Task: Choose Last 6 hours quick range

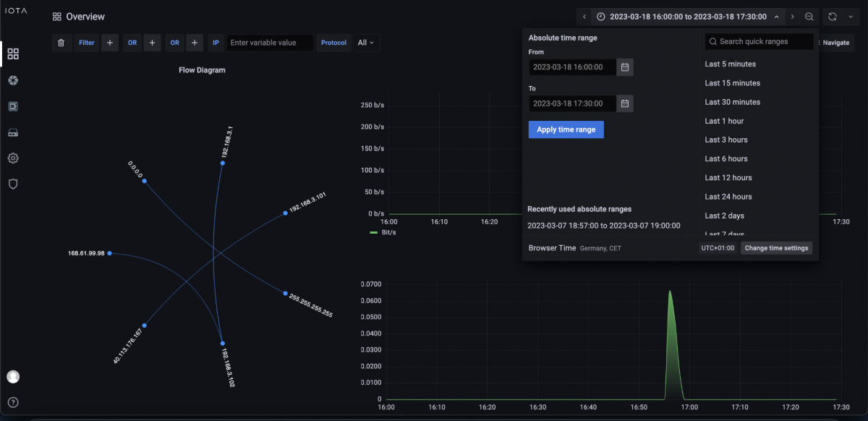Action: 726,159
